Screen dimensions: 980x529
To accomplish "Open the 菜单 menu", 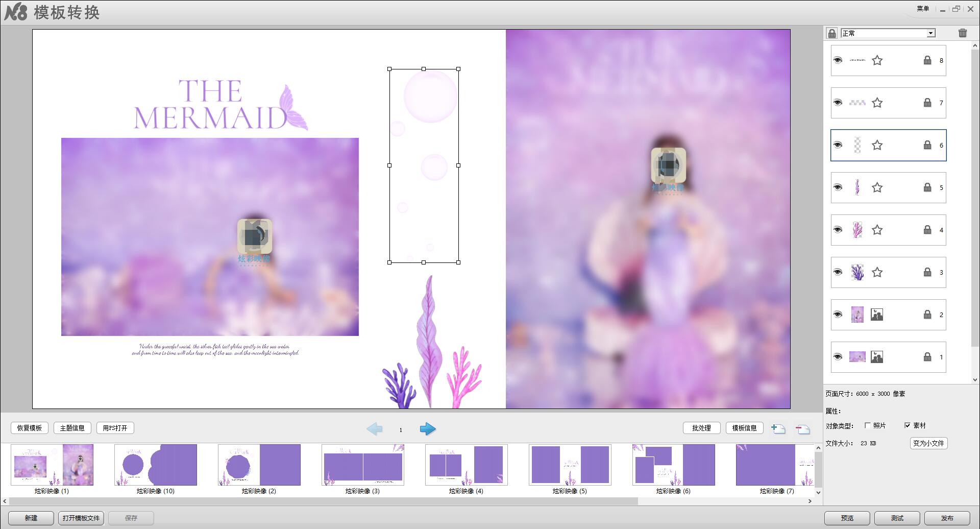I will pos(922,9).
